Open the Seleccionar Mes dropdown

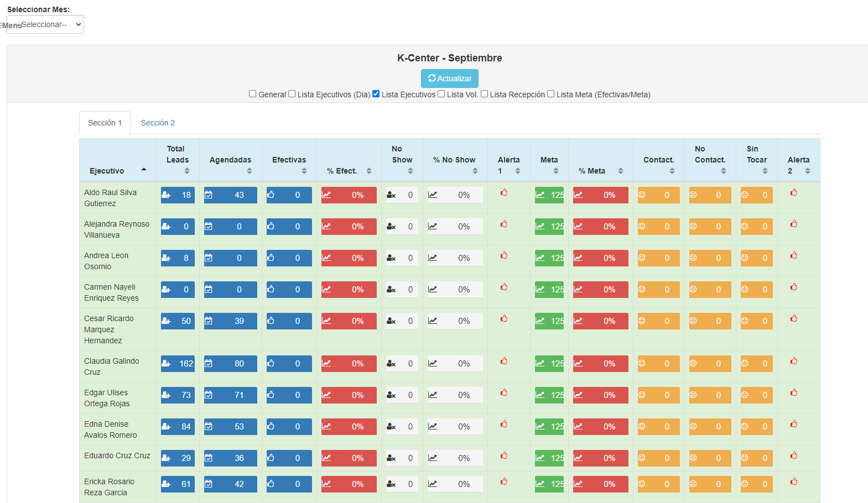point(45,24)
